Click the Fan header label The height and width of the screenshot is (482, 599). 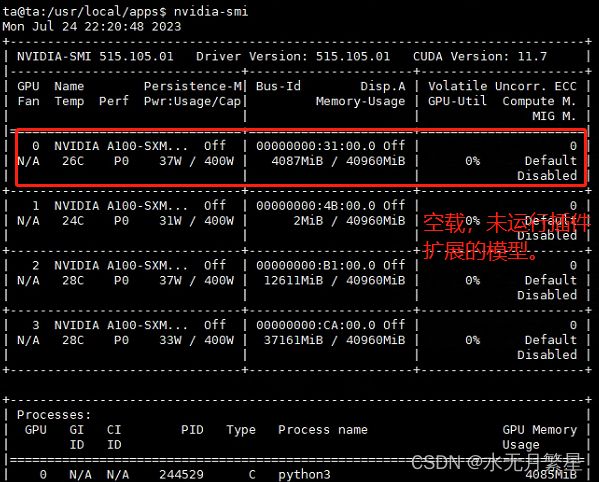pos(28,101)
